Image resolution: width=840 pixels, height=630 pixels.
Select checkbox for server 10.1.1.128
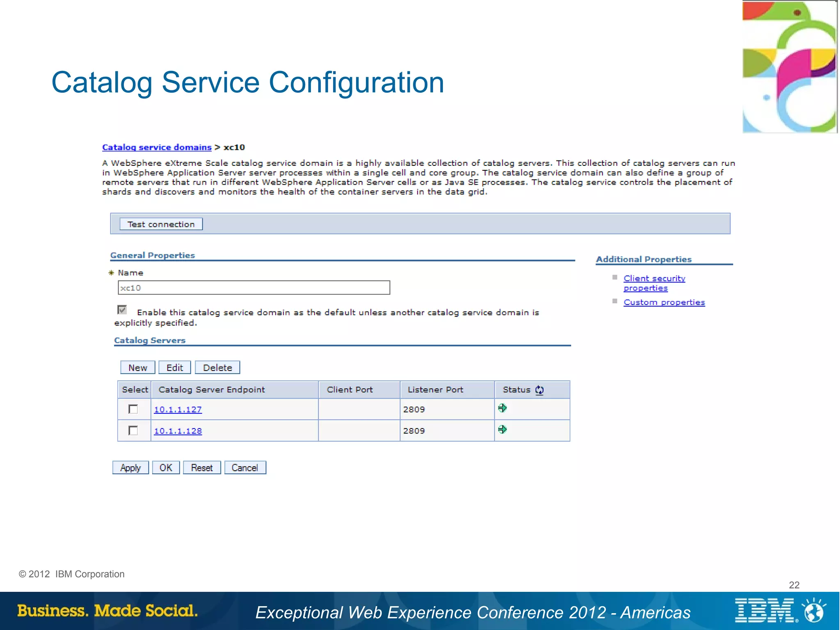click(x=133, y=431)
